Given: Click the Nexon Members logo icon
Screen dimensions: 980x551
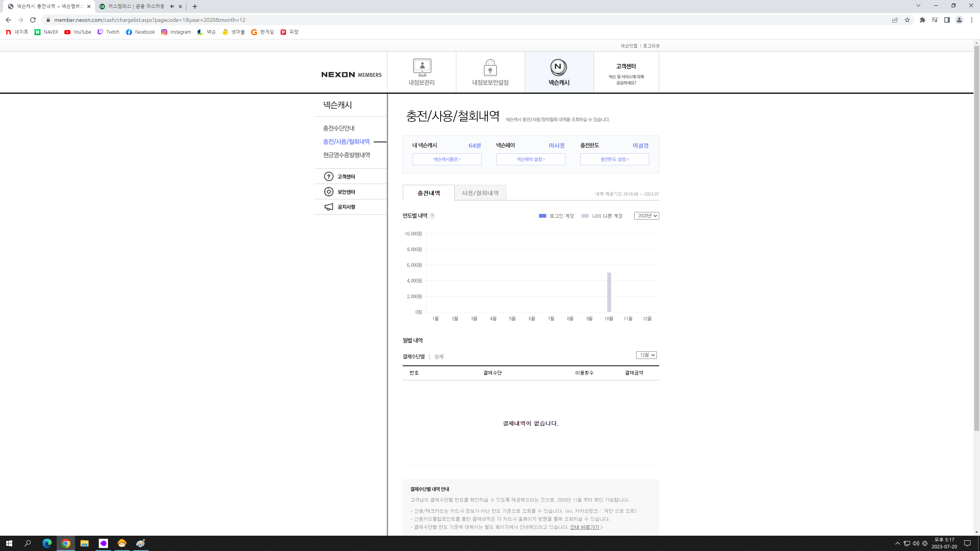Looking at the screenshot, I should [351, 74].
